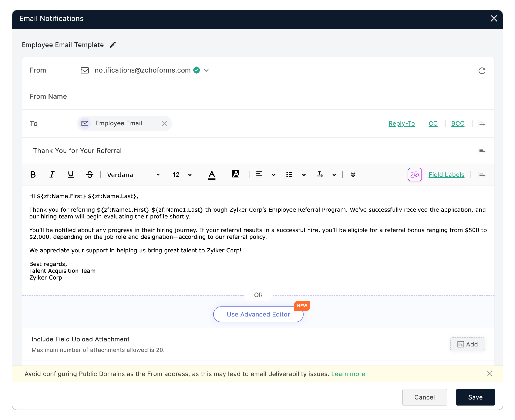The image size is (515, 420).
Task: Click the pencil icon to rename Employee Email Template
Action: click(112, 45)
